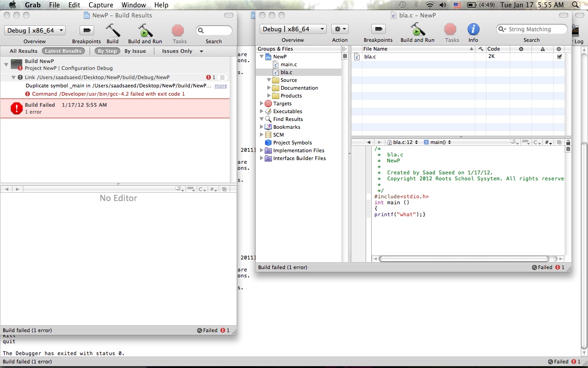Open the Action gear dropdown
This screenshot has height=368, width=588.
click(340, 29)
